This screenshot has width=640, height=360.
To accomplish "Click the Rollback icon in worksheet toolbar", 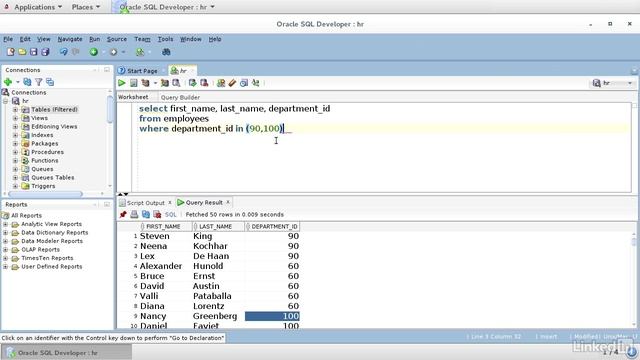I will click(x=204, y=83).
